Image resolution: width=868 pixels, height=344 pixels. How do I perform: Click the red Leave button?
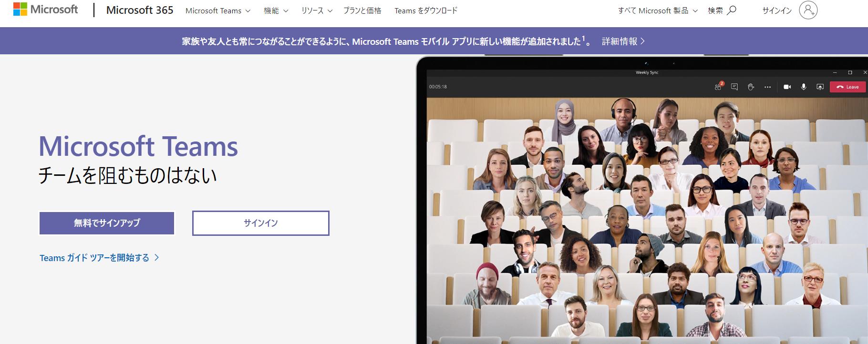847,87
